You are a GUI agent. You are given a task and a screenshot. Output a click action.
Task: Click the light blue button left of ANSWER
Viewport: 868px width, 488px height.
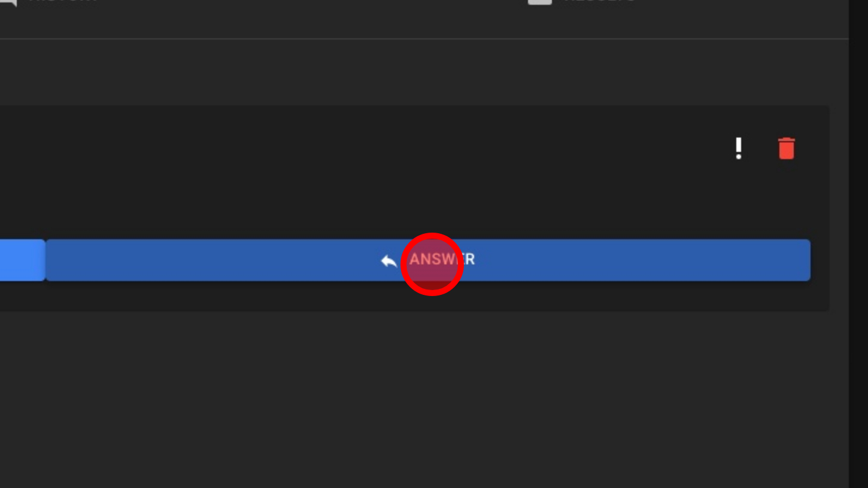pos(22,260)
